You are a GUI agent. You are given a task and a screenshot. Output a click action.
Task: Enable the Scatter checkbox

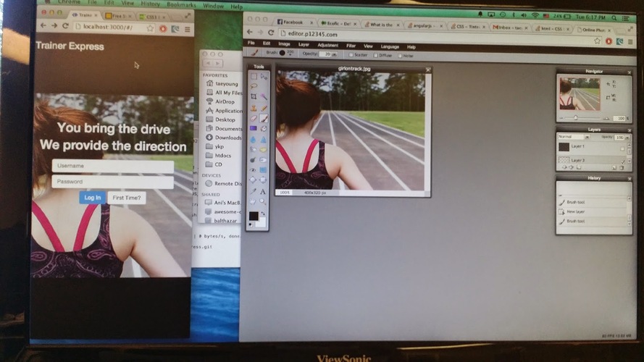351,54
